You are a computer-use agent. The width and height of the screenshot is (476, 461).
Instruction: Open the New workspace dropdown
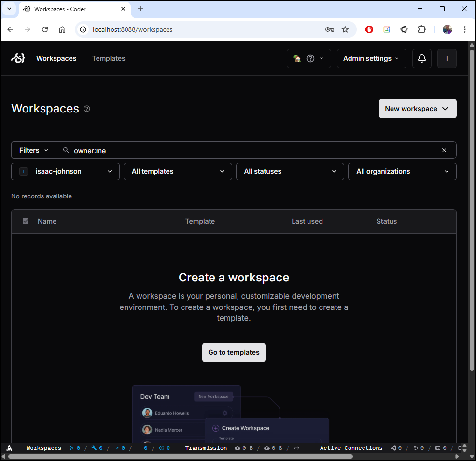(x=418, y=109)
